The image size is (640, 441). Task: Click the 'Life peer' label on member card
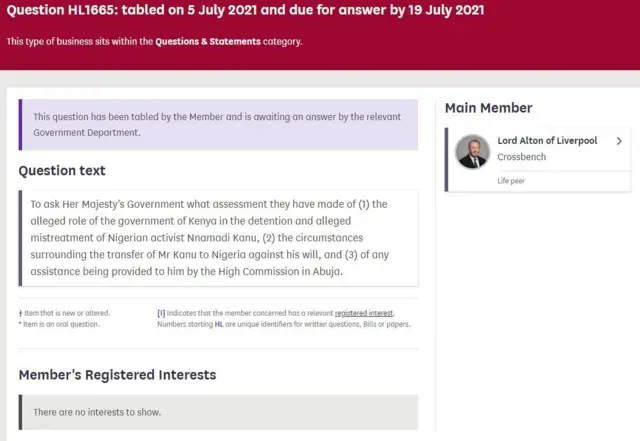click(x=511, y=181)
